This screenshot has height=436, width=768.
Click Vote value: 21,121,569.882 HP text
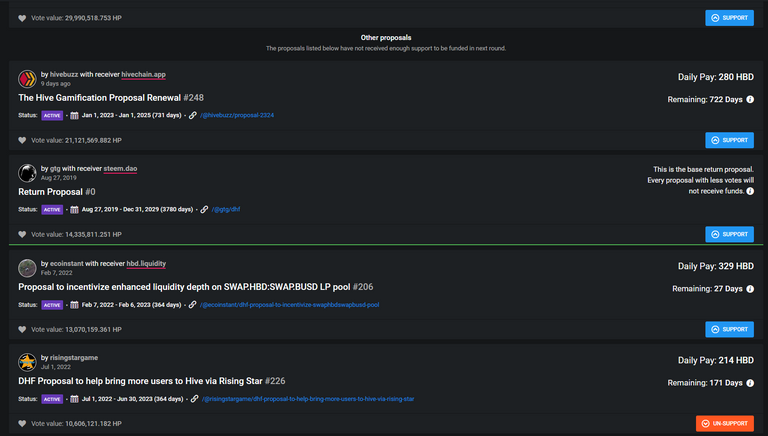(76, 140)
